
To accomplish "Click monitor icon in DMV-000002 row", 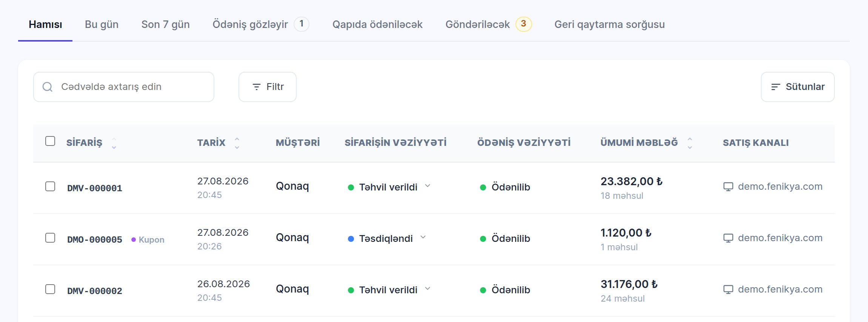I will pos(728,289).
